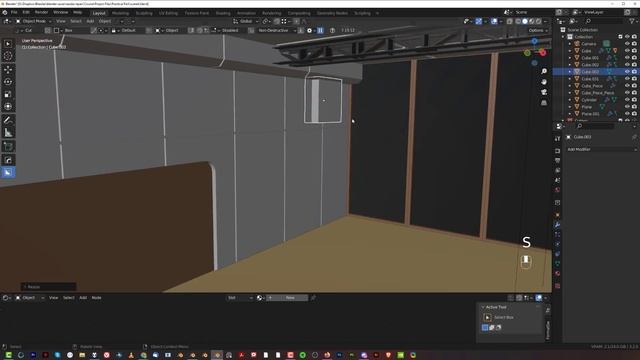Hide Camera object with its eye icon
This screenshot has height=360, width=640.
point(627,44)
